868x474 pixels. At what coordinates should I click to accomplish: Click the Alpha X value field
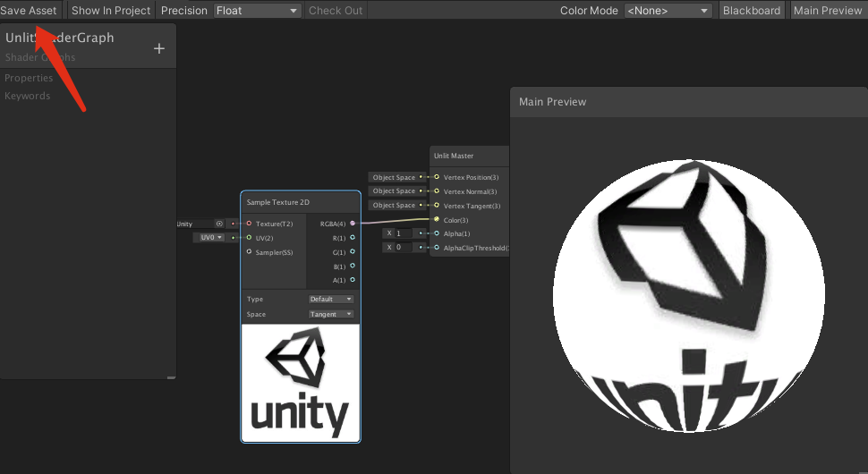(x=404, y=233)
